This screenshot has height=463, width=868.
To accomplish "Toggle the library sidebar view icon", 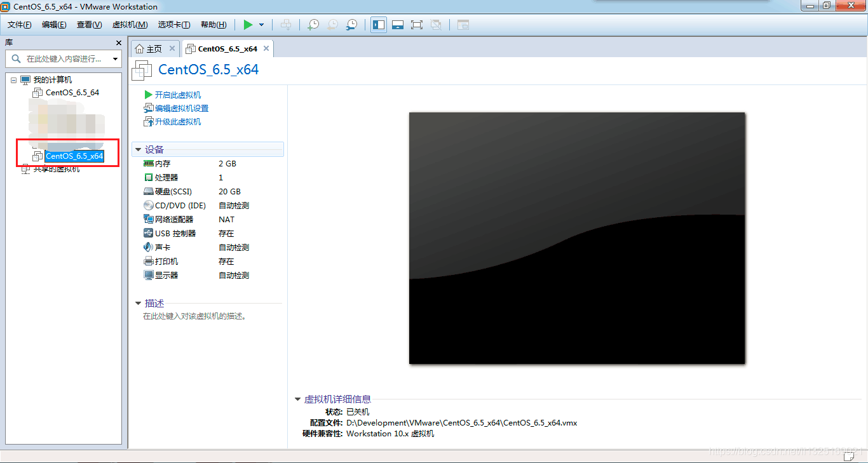I will tap(379, 25).
